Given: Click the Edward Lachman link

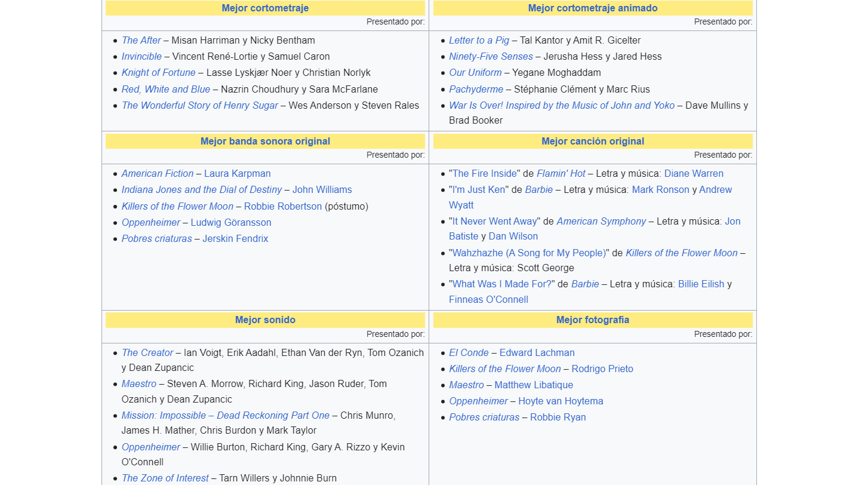Looking at the screenshot, I should coord(537,353).
